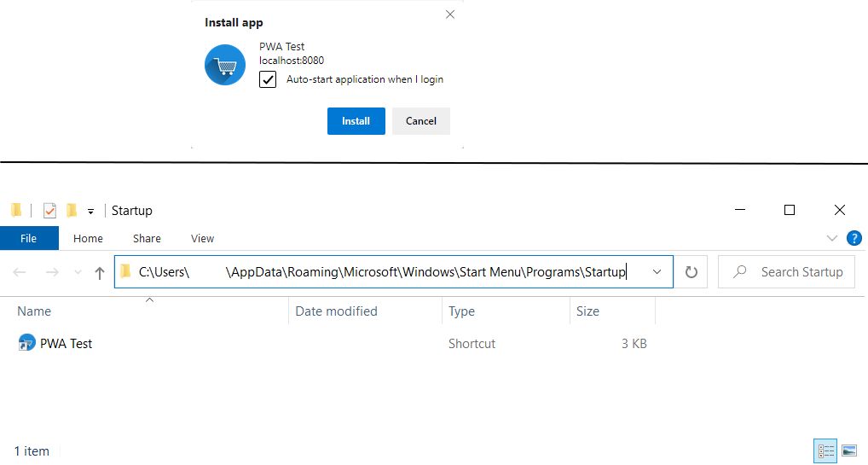Switch to the View ribbon tab
The width and height of the screenshot is (868, 465).
(202, 238)
